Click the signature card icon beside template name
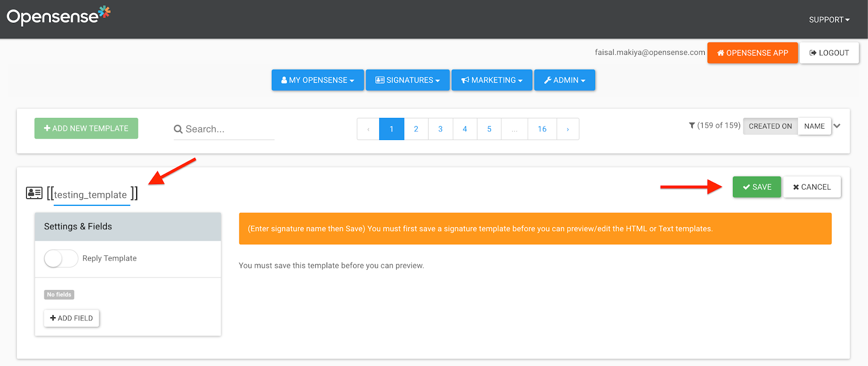The image size is (868, 366). pos(34,193)
